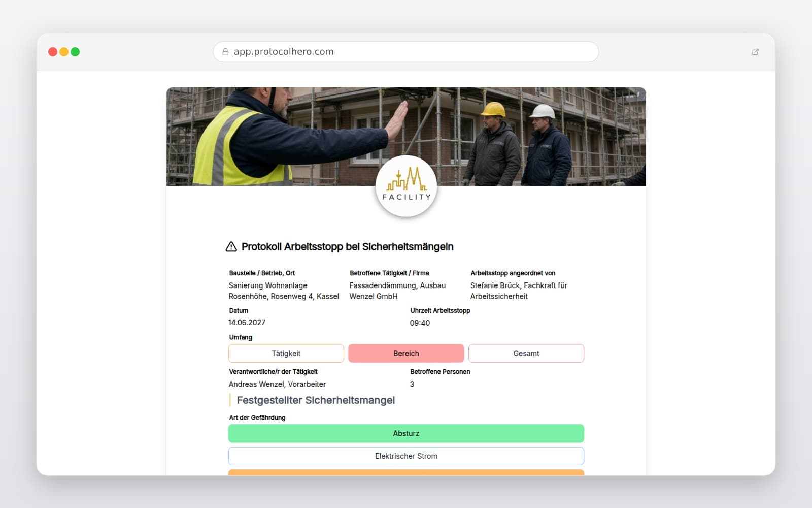Click the Uhrzeit Arbeitsstopp value 09:40

point(420,323)
